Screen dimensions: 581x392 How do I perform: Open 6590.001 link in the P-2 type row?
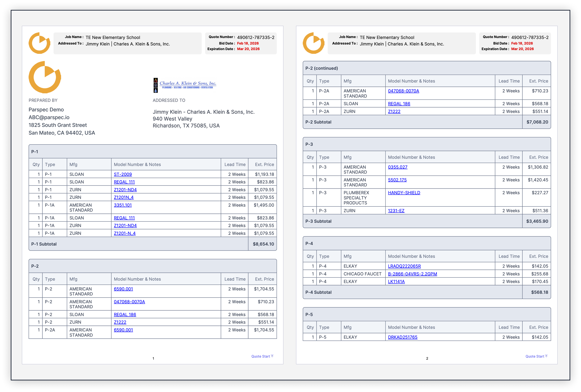click(124, 289)
